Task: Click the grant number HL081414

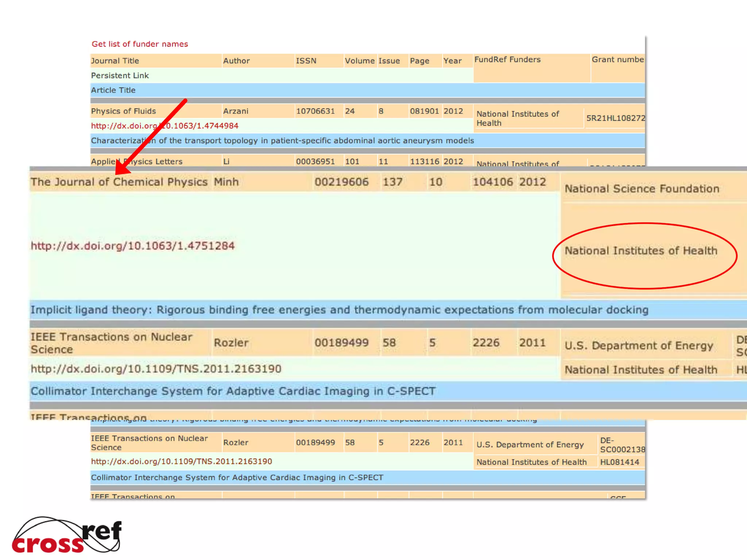Action: click(619, 462)
